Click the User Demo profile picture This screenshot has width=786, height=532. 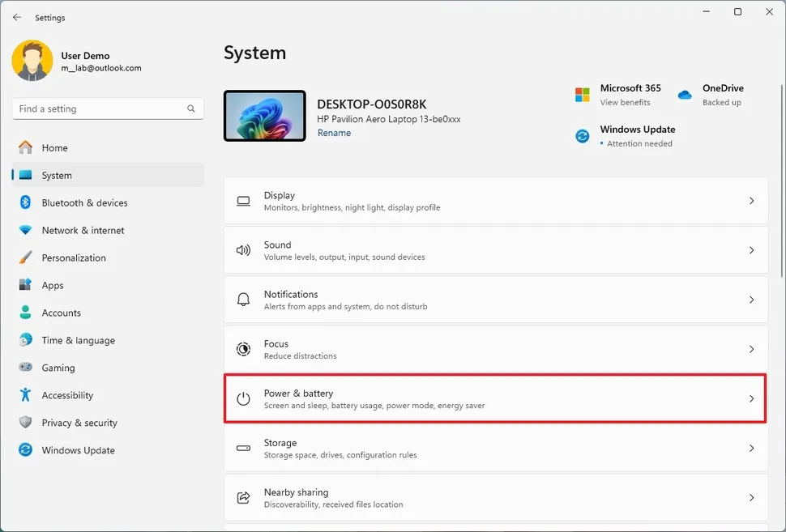click(x=32, y=61)
